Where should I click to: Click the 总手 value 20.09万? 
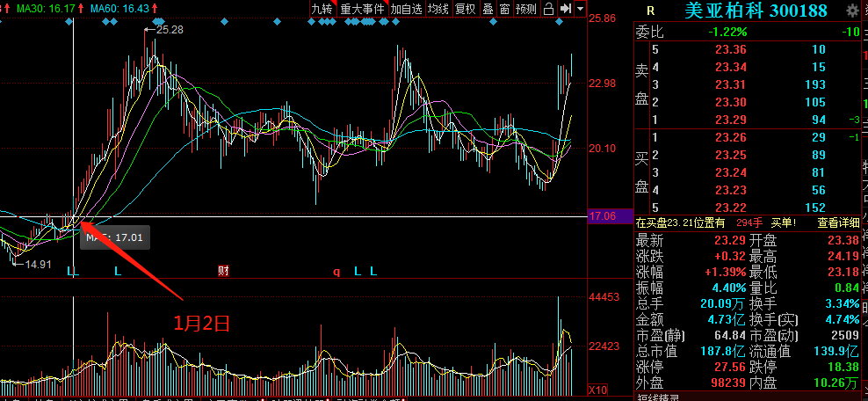[x=724, y=303]
